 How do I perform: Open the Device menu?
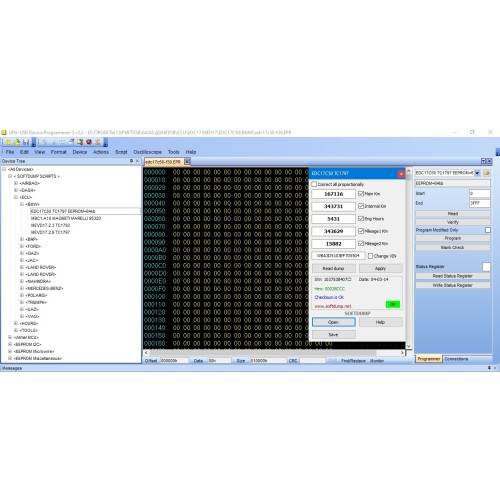click(x=80, y=152)
